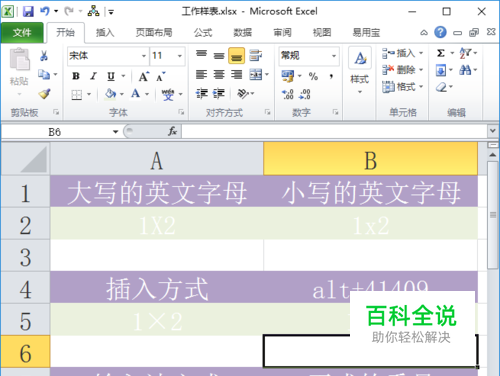This screenshot has height=376, width=500.
Task: Open the alignment group dialog launcher
Action: click(267, 112)
